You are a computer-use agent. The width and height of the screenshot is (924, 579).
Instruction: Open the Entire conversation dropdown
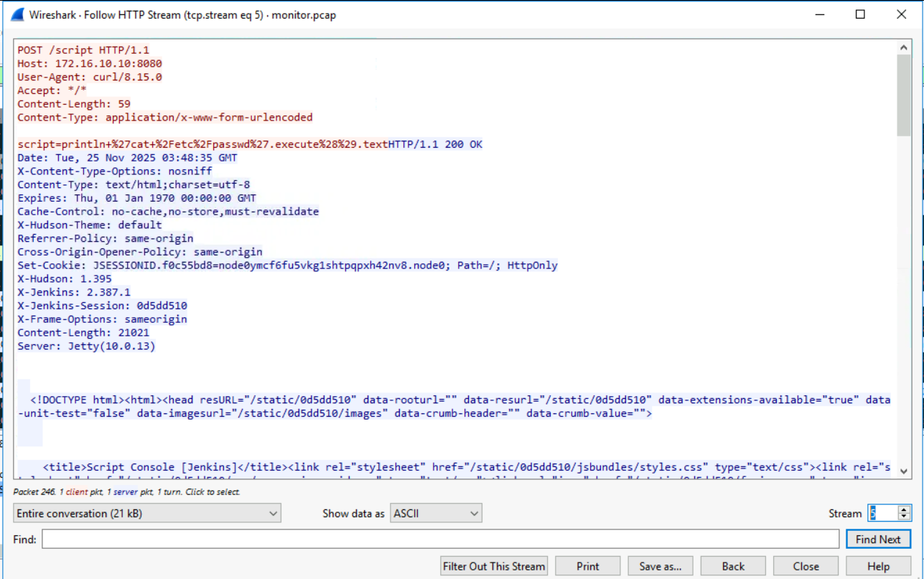click(x=147, y=513)
